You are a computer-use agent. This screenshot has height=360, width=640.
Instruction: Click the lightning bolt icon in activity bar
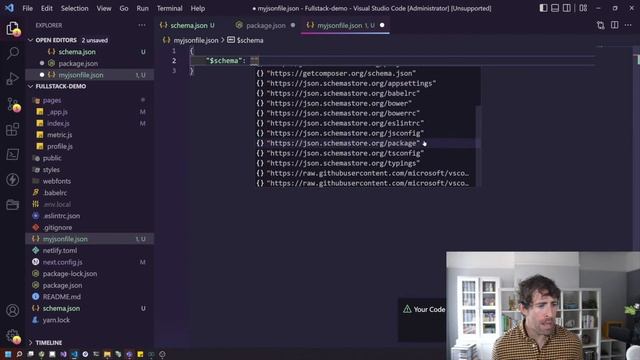pos(13,179)
